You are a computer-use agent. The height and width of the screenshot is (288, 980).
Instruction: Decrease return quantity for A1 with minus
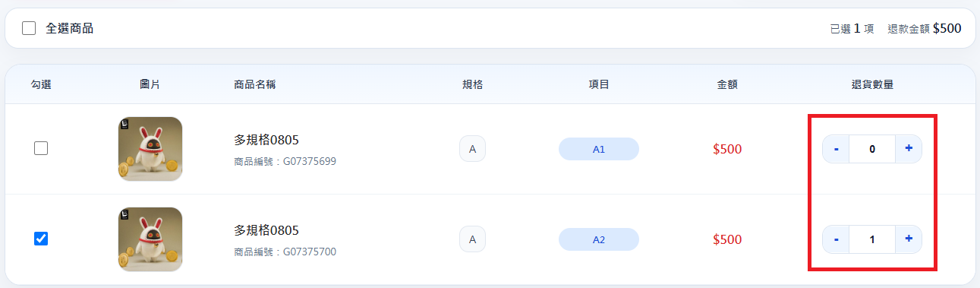click(x=836, y=149)
